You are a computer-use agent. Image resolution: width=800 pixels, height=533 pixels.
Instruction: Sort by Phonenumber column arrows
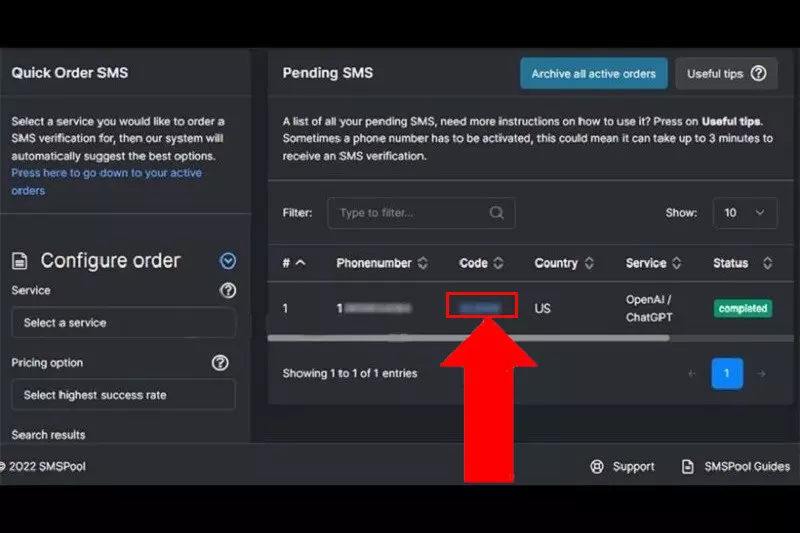422,263
